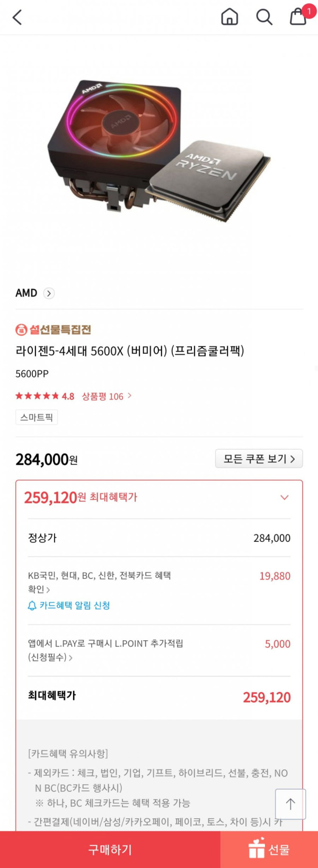Tap the 설선물특집전 promotion badge
This screenshot has height=868, width=318.
(x=53, y=330)
